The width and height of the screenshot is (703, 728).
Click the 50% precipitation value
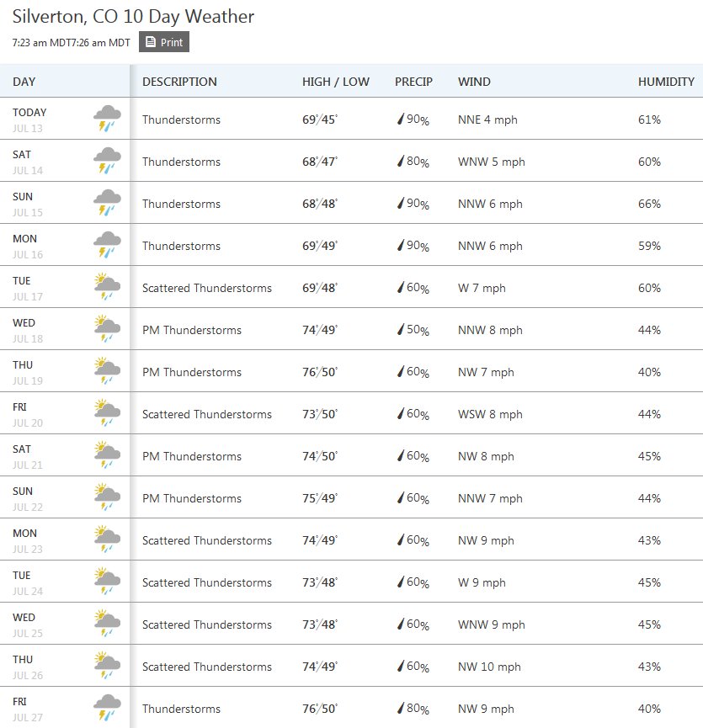[x=418, y=330]
